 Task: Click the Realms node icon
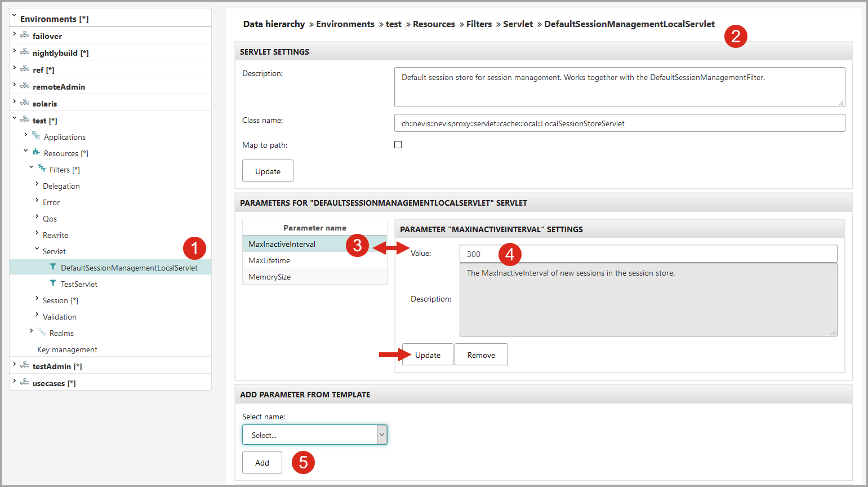[42, 332]
